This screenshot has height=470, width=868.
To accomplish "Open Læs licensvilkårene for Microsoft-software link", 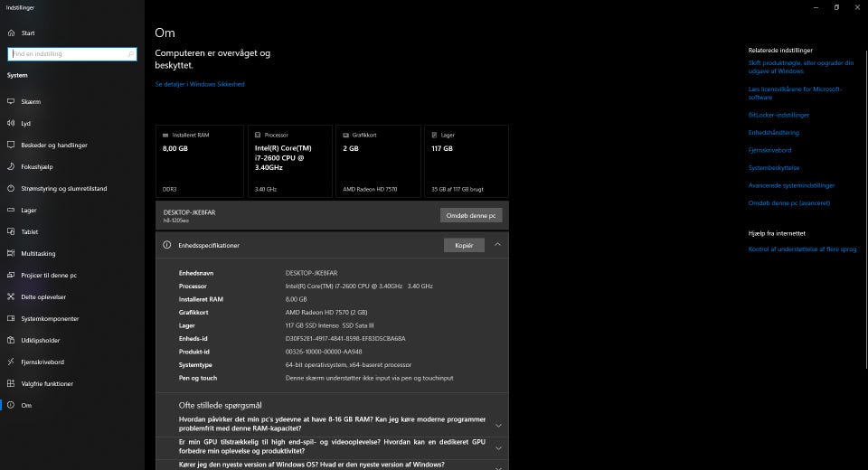I will pyautogui.click(x=795, y=93).
